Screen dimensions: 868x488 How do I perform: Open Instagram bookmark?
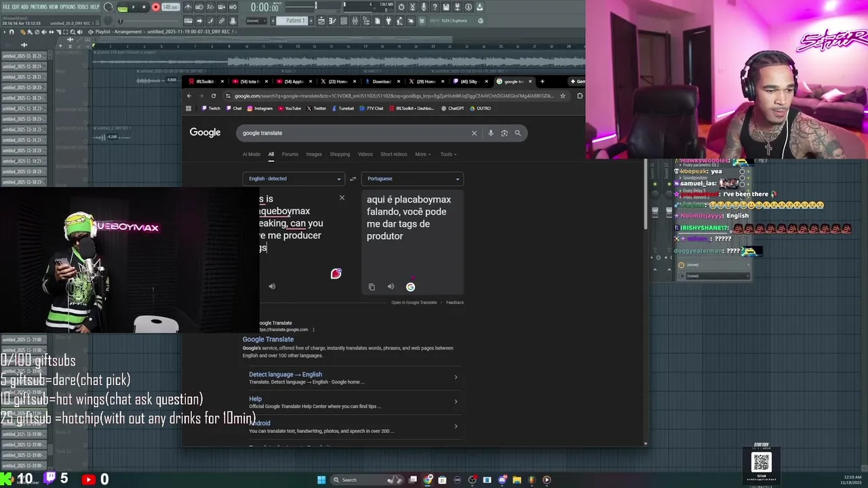coord(260,108)
